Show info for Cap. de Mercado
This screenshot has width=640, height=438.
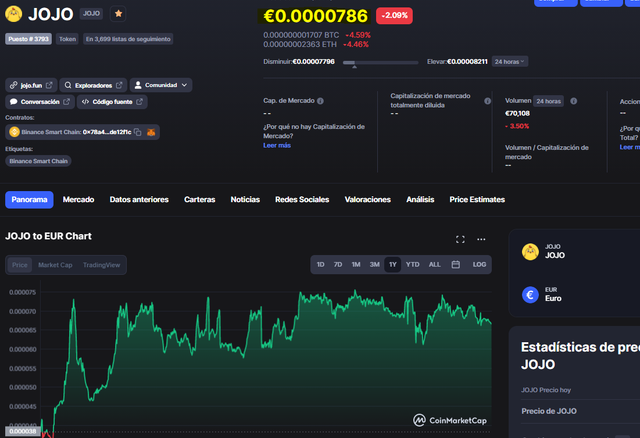[320, 101]
